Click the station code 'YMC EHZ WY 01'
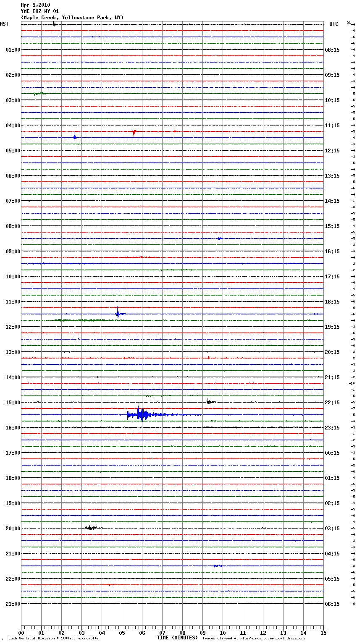Viewport: 357px width, 644px height. [x=40, y=11]
